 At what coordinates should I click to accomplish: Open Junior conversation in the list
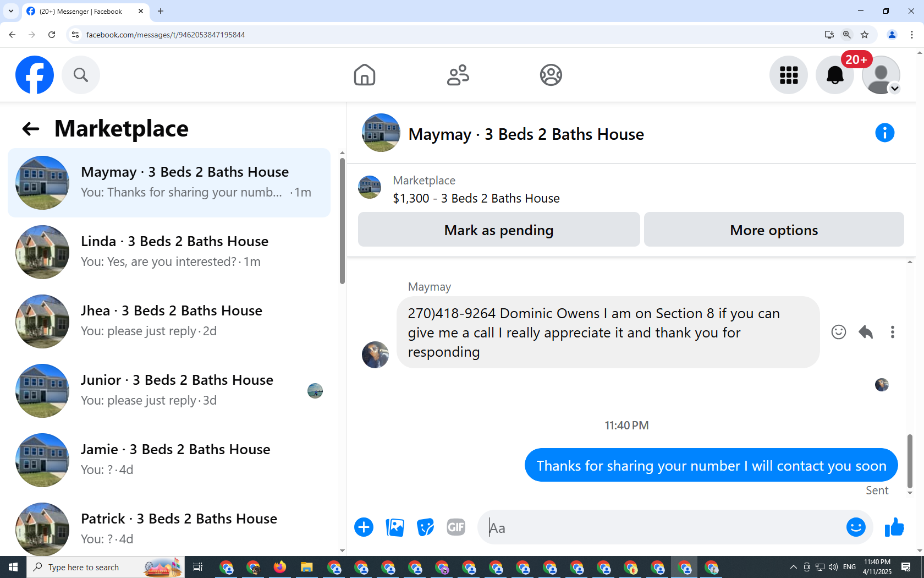point(169,391)
